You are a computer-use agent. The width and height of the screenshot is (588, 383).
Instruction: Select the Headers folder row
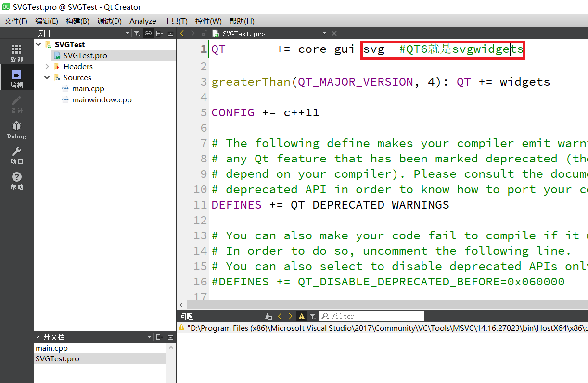point(78,66)
